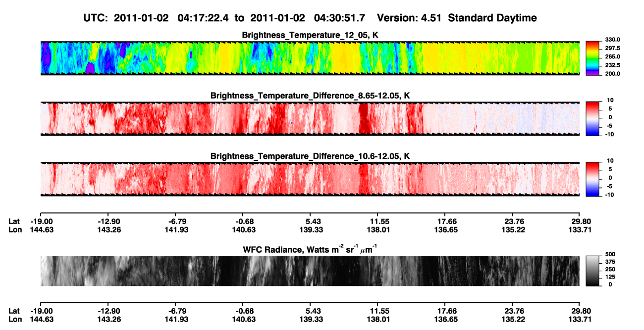The width and height of the screenshot is (644, 330).
Task: Click the '232.5' colorbar label
Action: 612,65
